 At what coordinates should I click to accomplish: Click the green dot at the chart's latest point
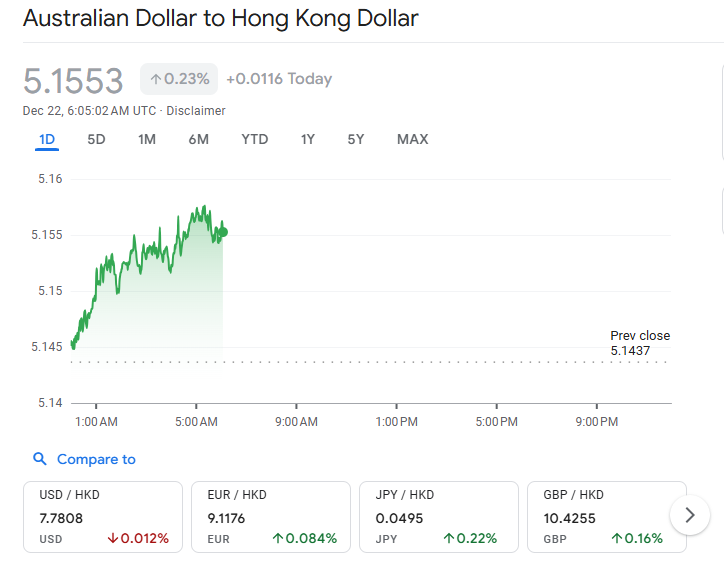click(223, 232)
